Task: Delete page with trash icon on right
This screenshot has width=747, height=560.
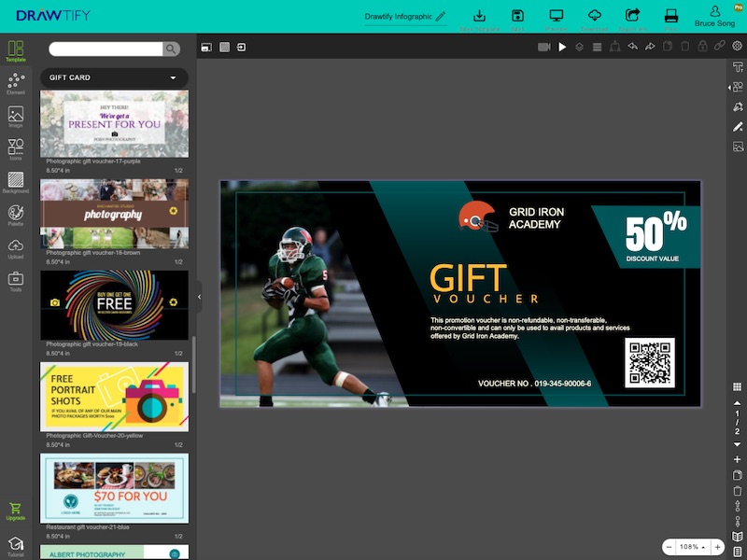Action: point(737,491)
